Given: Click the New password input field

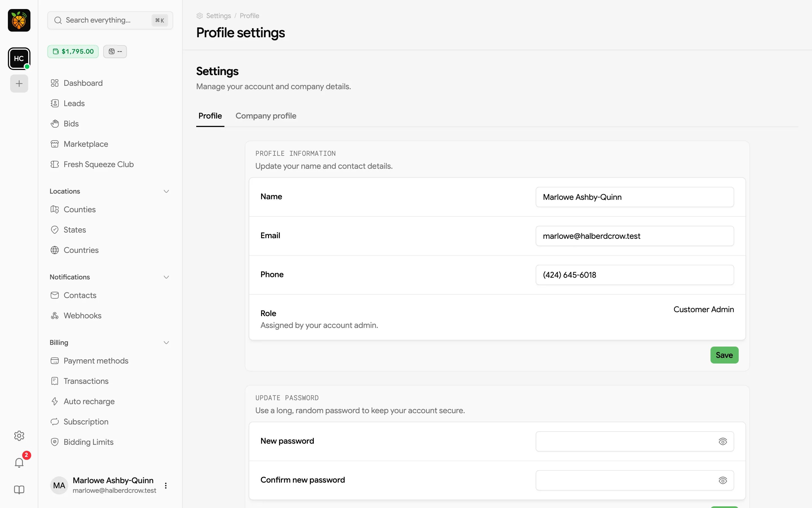Looking at the screenshot, I should point(634,441).
